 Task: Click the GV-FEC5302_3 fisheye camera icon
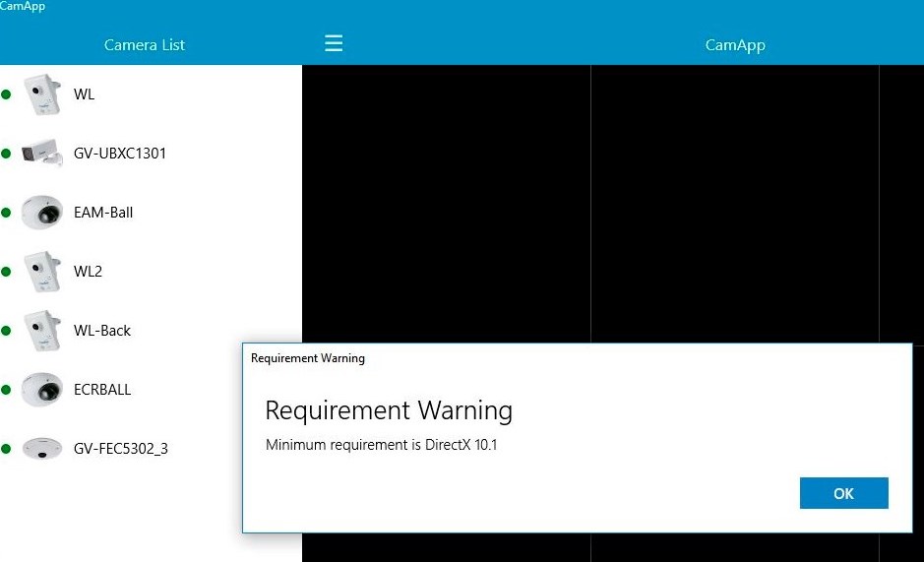coord(42,448)
